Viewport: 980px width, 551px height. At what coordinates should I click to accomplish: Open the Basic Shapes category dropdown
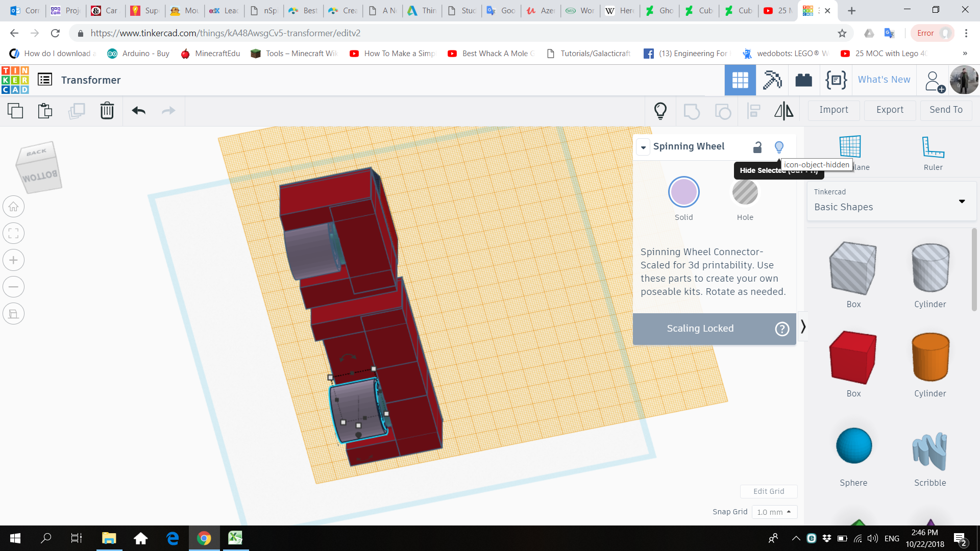[x=892, y=201]
